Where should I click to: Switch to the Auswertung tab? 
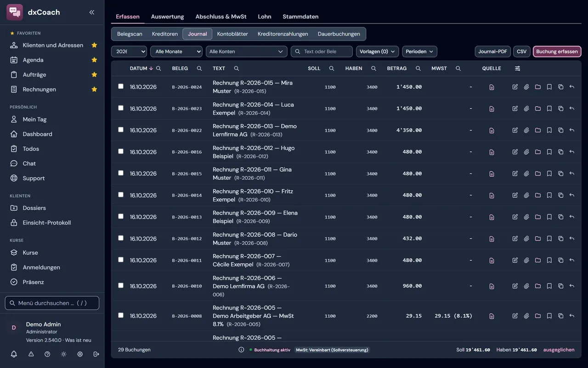[167, 17]
